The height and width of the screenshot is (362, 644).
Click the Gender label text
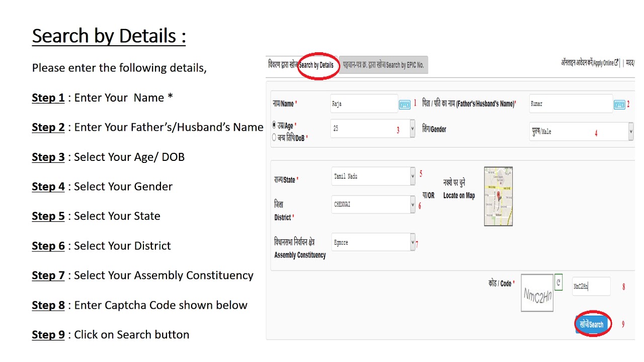(x=434, y=129)
